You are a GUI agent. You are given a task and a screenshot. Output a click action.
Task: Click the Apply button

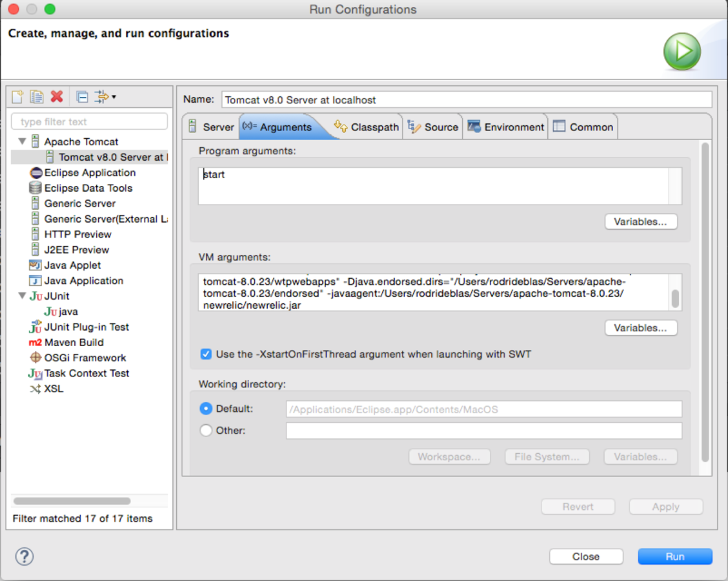point(666,507)
